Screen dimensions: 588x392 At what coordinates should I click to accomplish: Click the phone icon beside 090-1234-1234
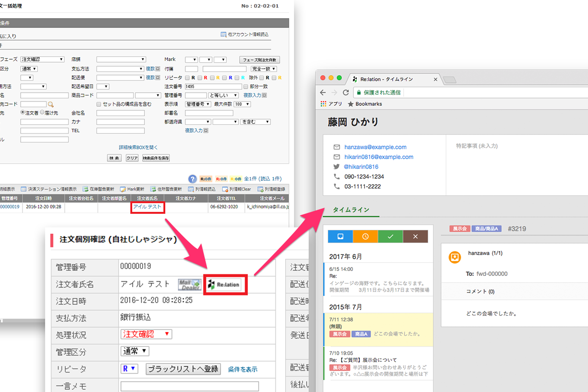point(337,176)
